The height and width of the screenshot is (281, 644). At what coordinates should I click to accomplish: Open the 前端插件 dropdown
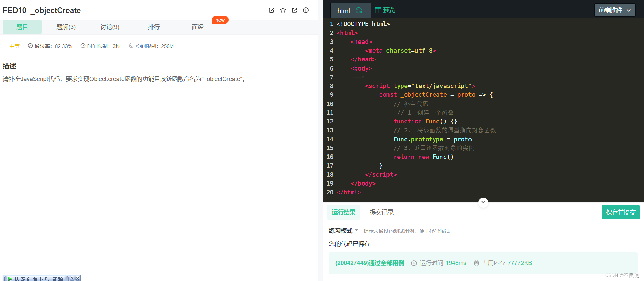[x=615, y=10]
